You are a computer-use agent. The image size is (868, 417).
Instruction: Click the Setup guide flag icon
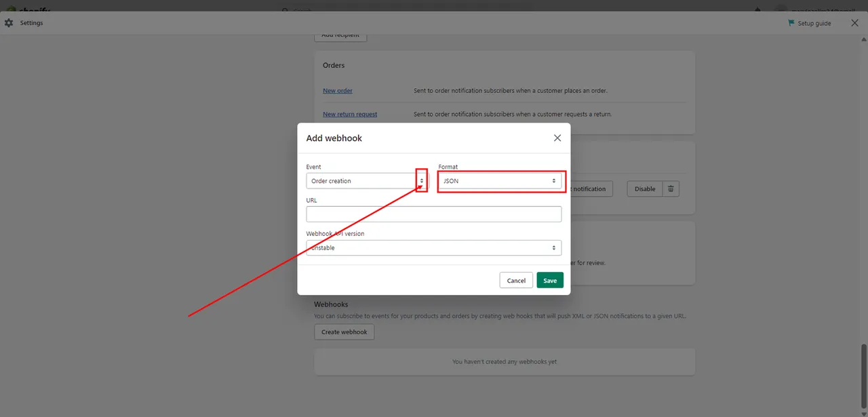791,23
